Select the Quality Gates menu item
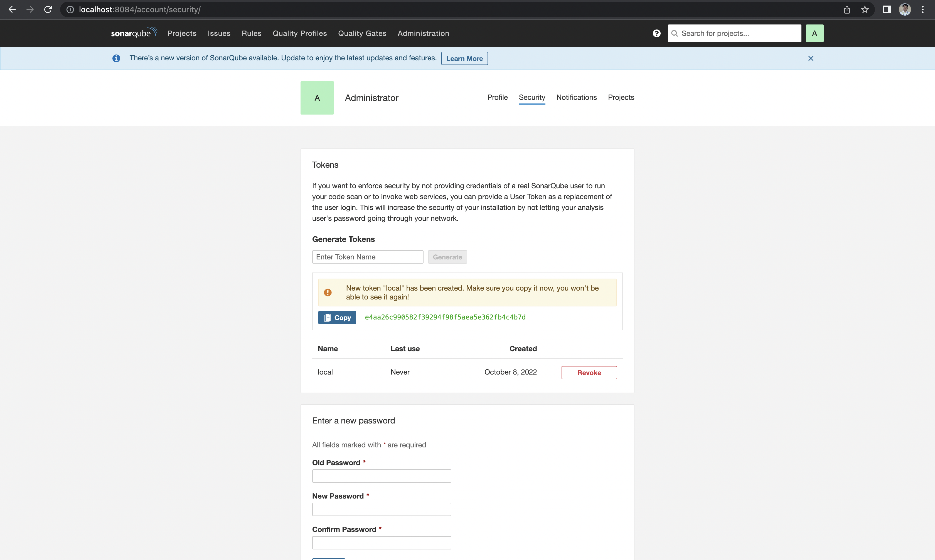This screenshot has height=560, width=935. tap(362, 33)
